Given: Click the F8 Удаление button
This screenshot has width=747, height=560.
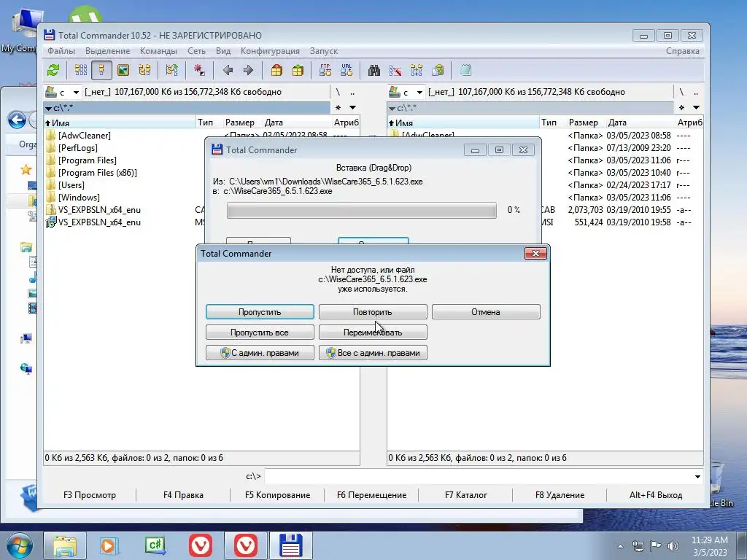Looking at the screenshot, I should pyautogui.click(x=560, y=495).
